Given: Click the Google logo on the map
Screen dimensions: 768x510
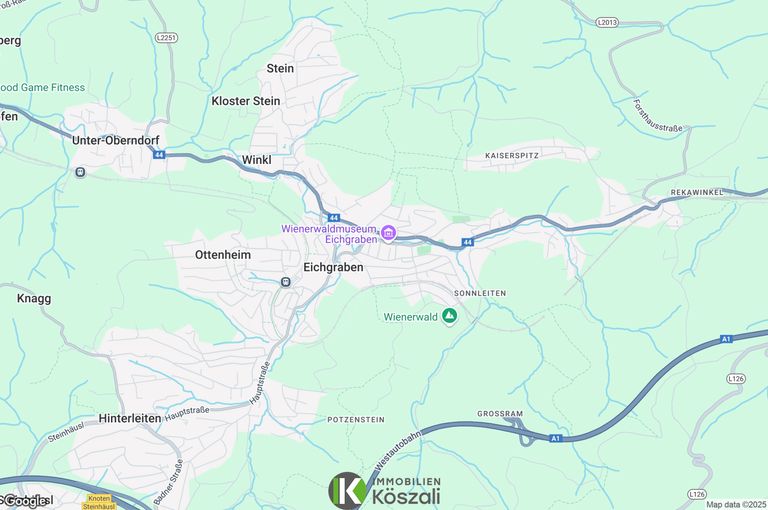Looking at the screenshot, I should point(25,501).
